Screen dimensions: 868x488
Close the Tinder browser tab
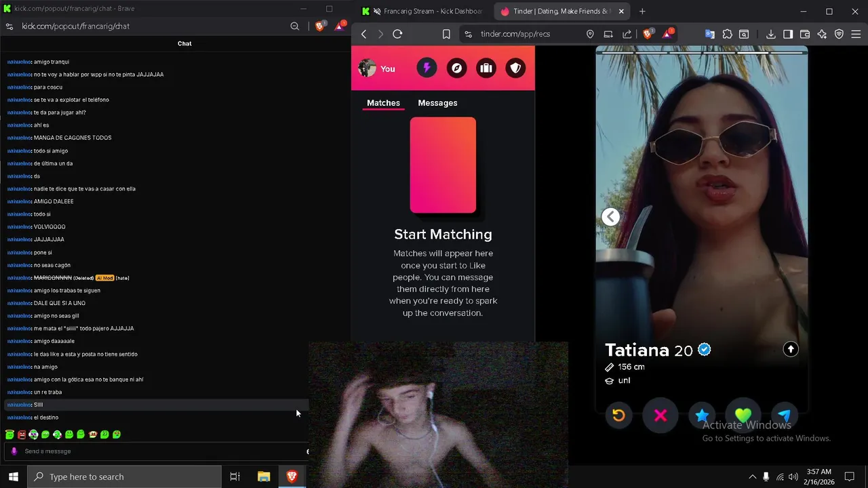(x=621, y=11)
